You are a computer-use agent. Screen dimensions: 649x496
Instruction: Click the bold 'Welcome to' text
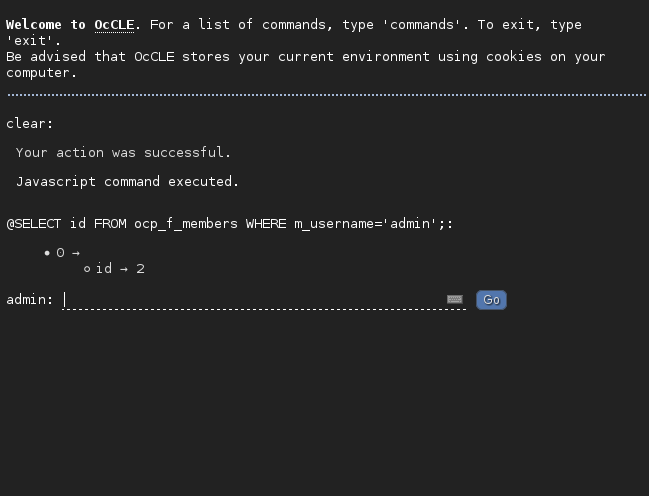[x=46, y=25]
